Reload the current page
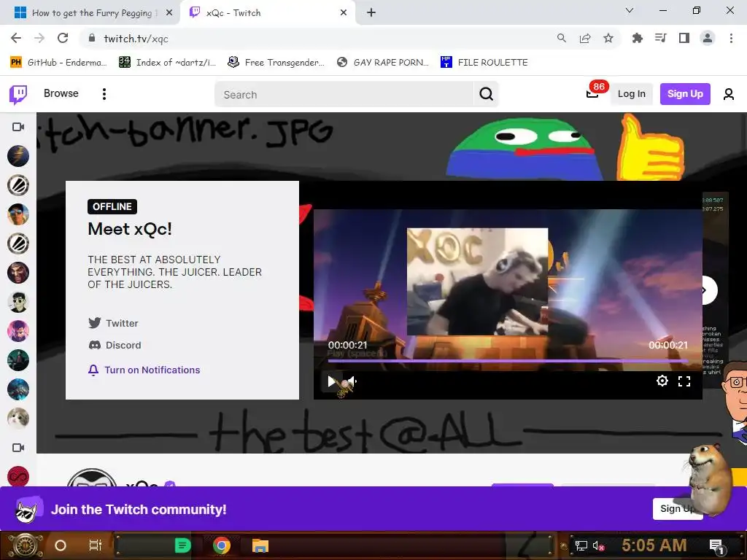Image resolution: width=747 pixels, height=560 pixels. click(63, 38)
